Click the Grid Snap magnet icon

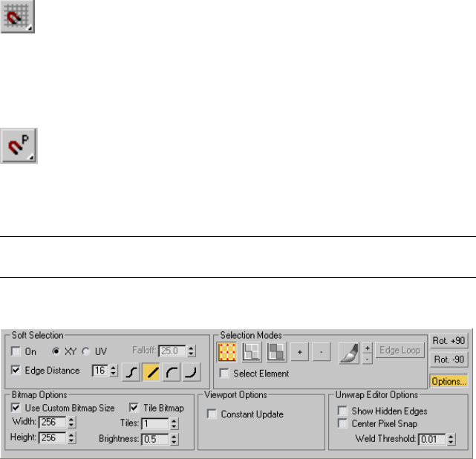coord(17,16)
